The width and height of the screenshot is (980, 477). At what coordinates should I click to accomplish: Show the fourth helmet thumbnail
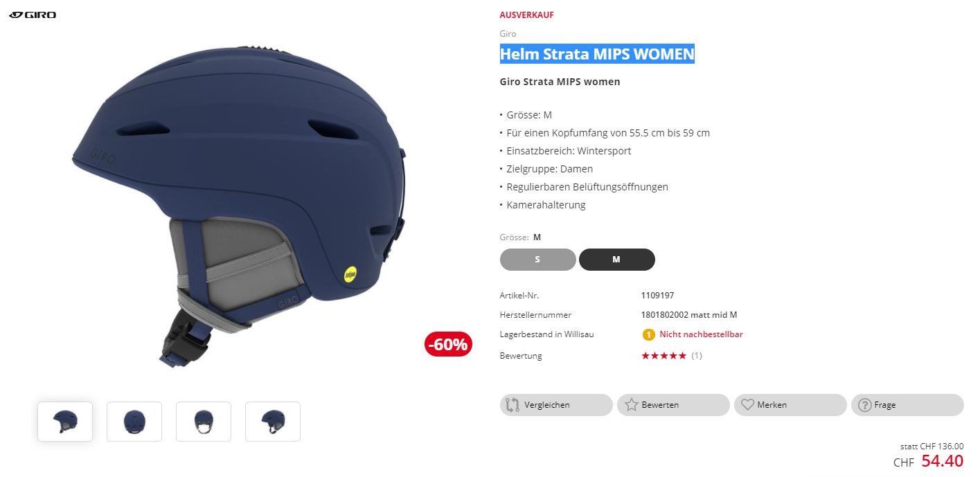[x=273, y=422]
